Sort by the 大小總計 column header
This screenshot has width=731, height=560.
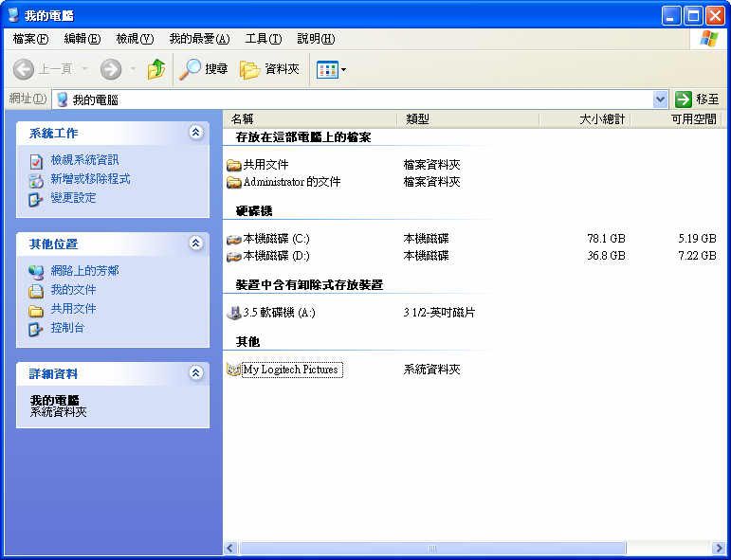[x=585, y=119]
